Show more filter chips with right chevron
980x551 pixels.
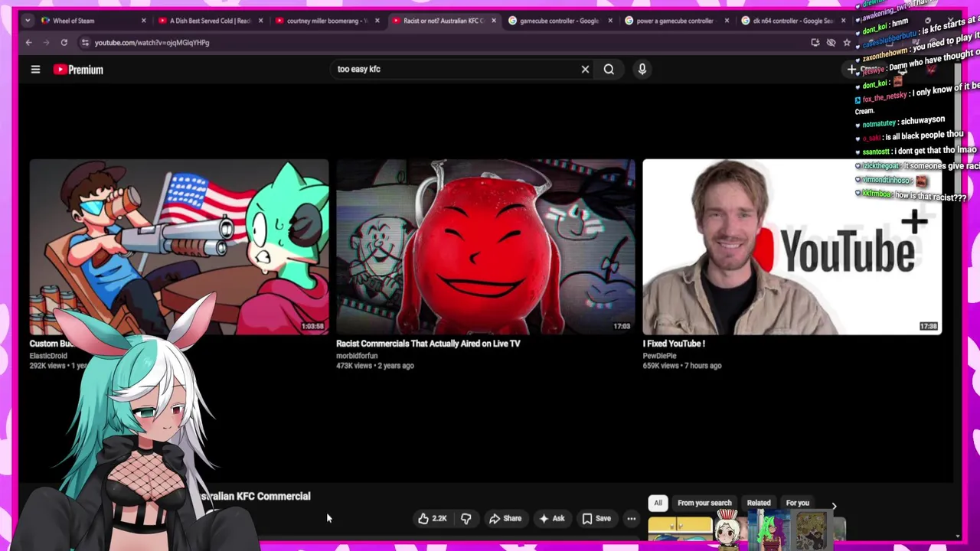[834, 506]
